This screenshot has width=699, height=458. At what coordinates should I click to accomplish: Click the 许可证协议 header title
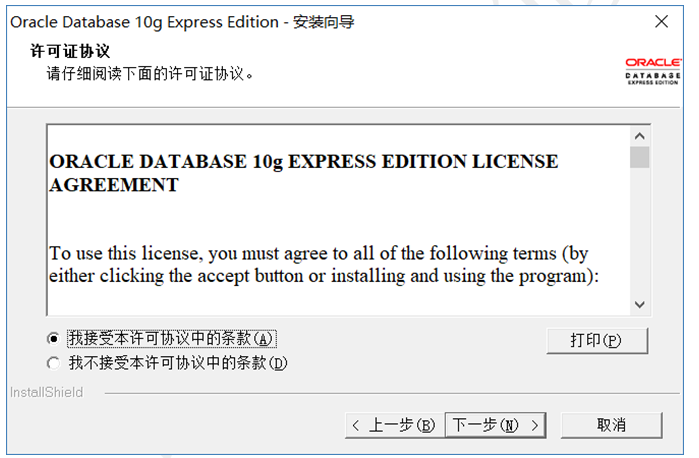coord(70,51)
